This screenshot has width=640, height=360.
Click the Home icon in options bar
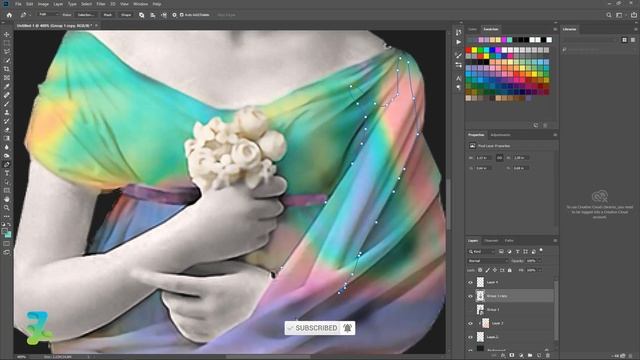[x=9, y=15]
